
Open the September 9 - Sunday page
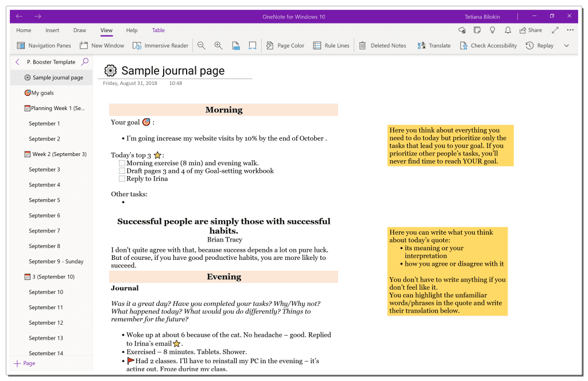tap(51, 262)
